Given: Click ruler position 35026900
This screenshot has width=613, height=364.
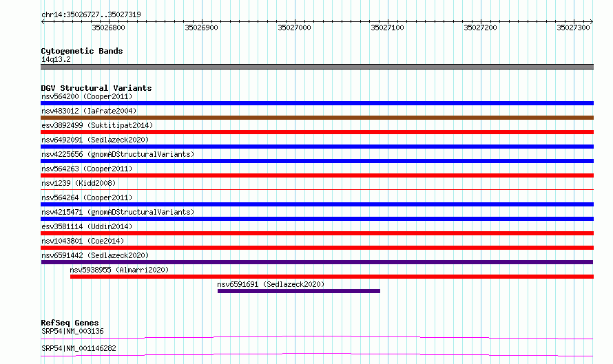Looking at the screenshot, I should [x=201, y=28].
